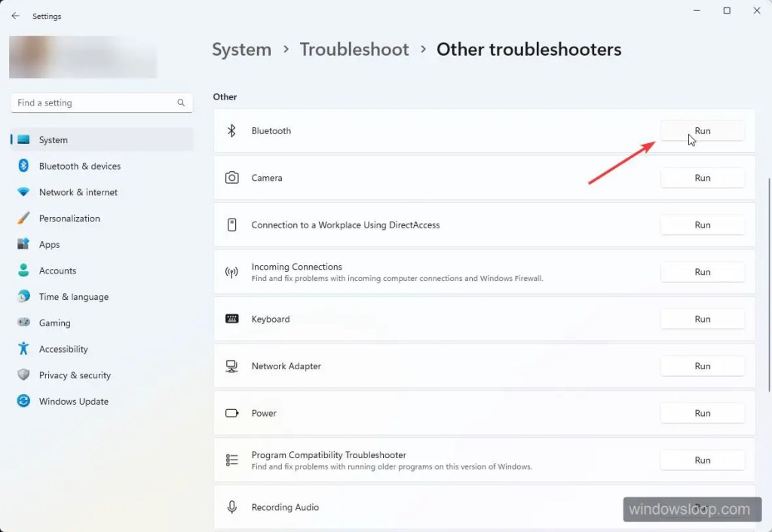Open Personalization settings
This screenshot has width=772, height=532.
69,219
